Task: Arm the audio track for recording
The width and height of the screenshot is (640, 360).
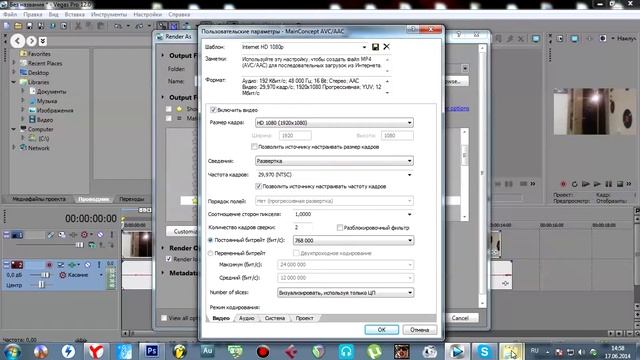Action: (49, 265)
